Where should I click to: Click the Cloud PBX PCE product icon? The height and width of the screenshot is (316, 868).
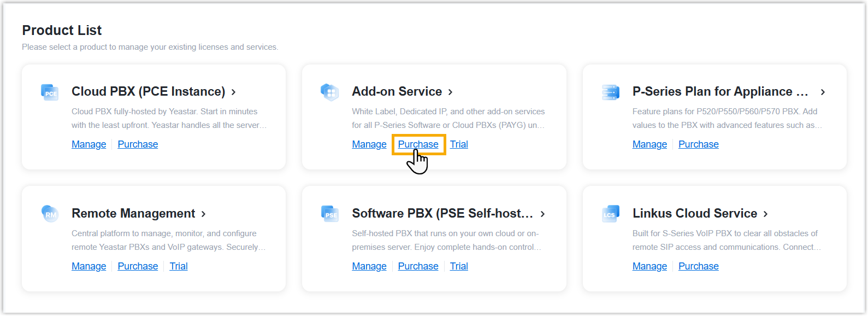pos(50,92)
